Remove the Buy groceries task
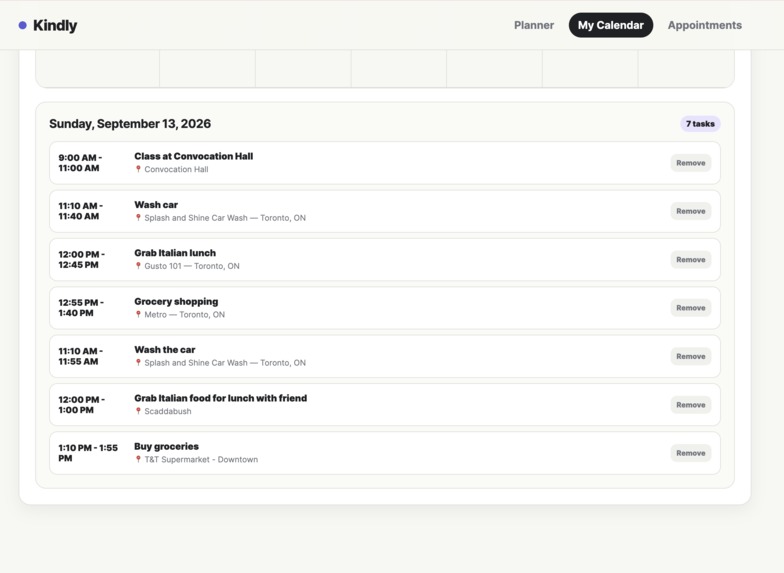 point(690,453)
